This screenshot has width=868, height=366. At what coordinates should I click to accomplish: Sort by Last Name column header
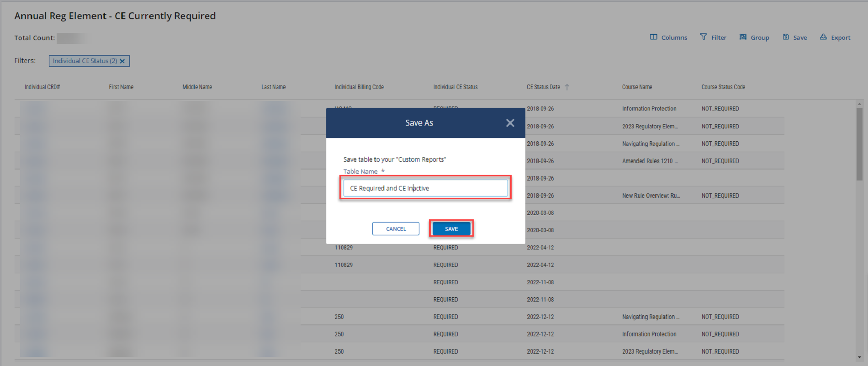(273, 87)
